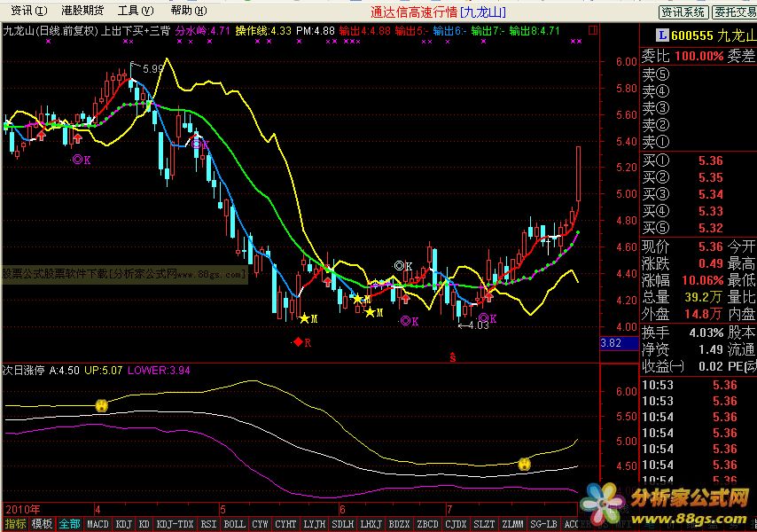Click the 2010年 timeline label
Image resolution: width=757 pixels, height=532 pixels.
(x=23, y=509)
